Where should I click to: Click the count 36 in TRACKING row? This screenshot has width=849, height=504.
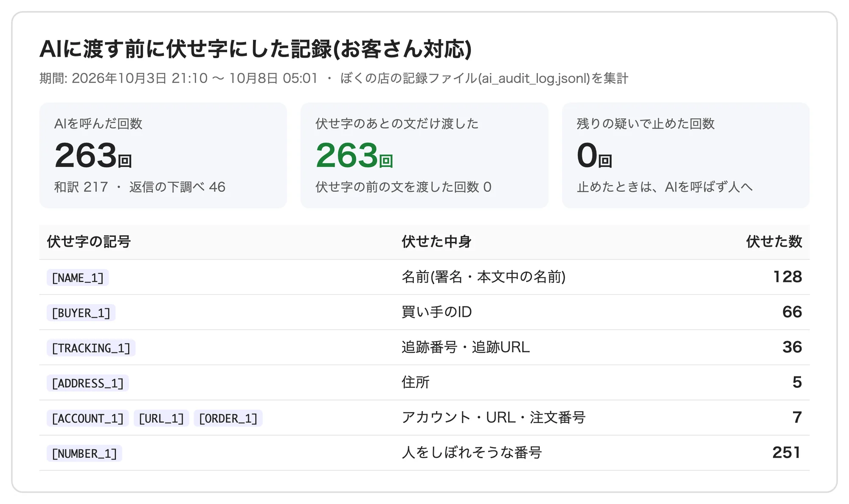click(x=792, y=347)
